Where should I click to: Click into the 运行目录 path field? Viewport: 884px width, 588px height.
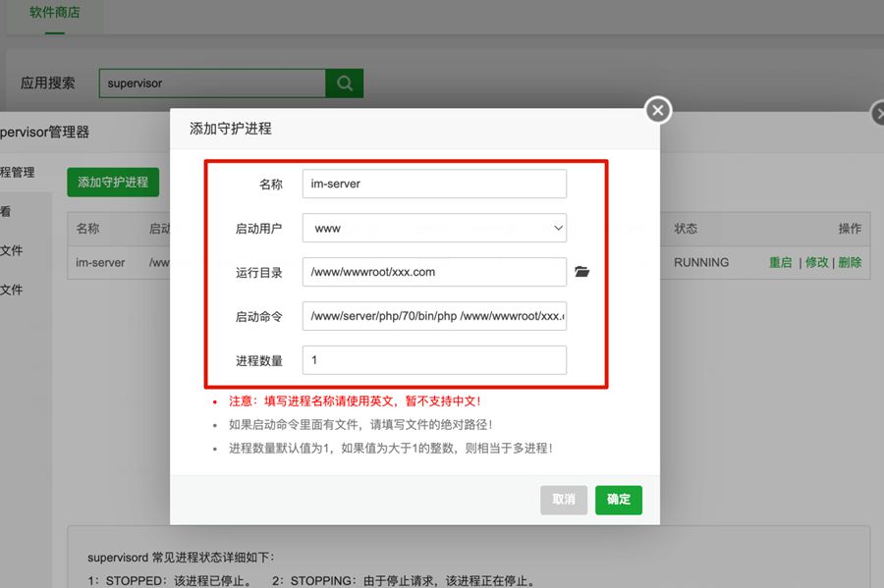click(434, 272)
